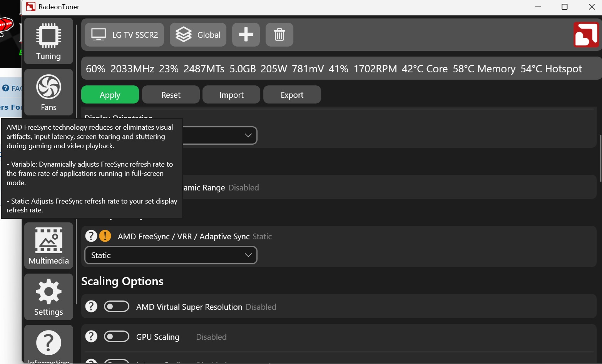Click Disabled status beside Dynamic Range
This screenshot has height=364, width=602.
coord(244,188)
